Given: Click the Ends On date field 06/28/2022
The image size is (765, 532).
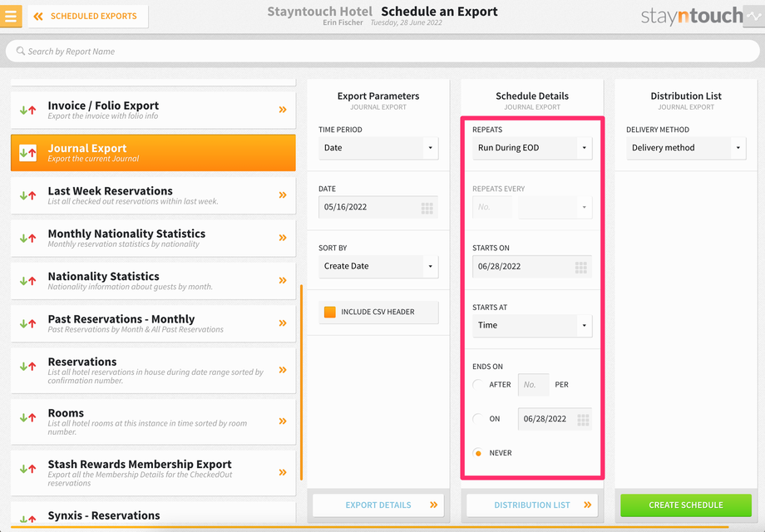Looking at the screenshot, I should [x=555, y=419].
